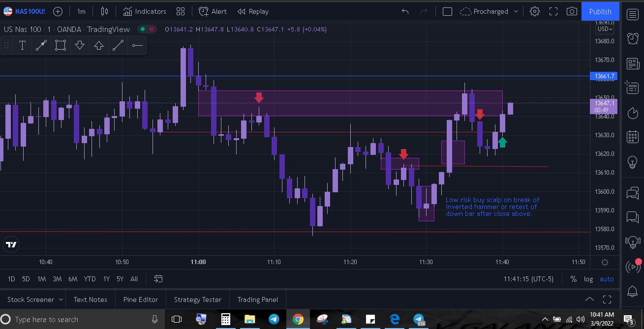Select the Rectangle drawing tool
The height and width of the screenshot is (329, 644).
[x=61, y=46]
